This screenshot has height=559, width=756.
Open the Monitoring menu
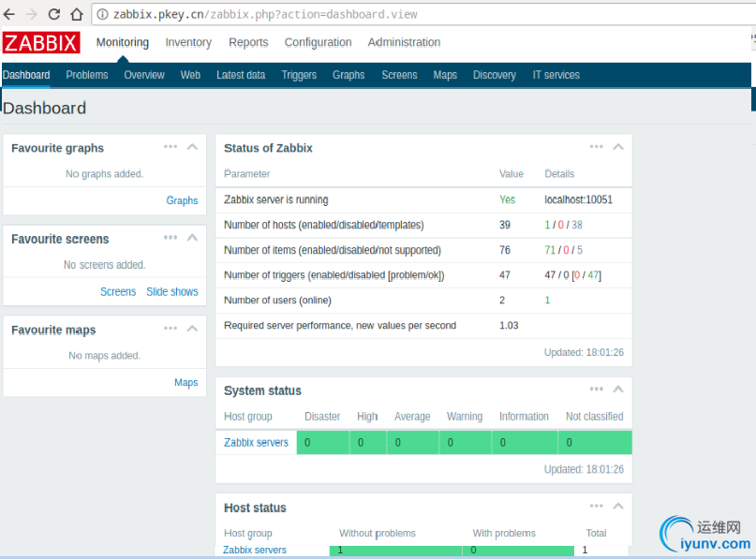point(123,42)
